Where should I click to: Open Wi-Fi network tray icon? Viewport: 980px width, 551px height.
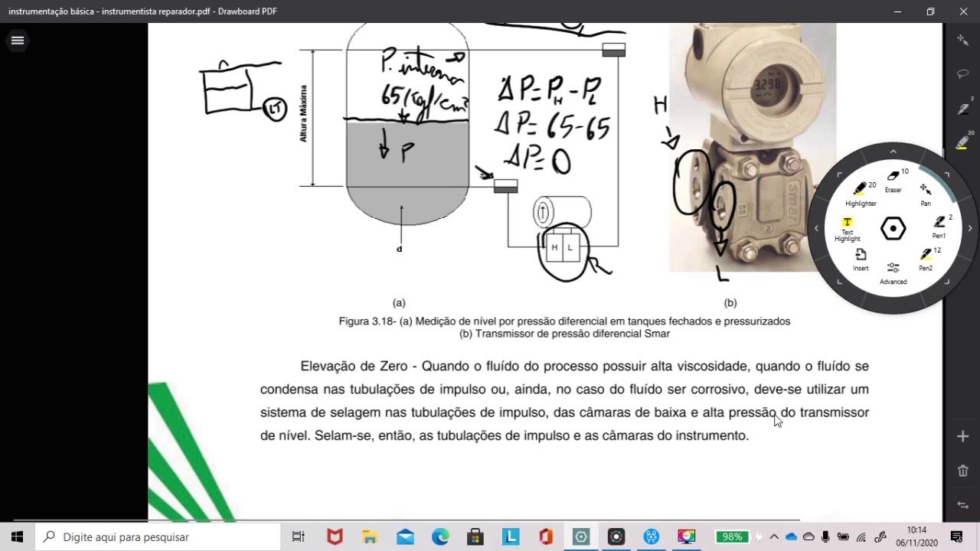click(x=861, y=536)
